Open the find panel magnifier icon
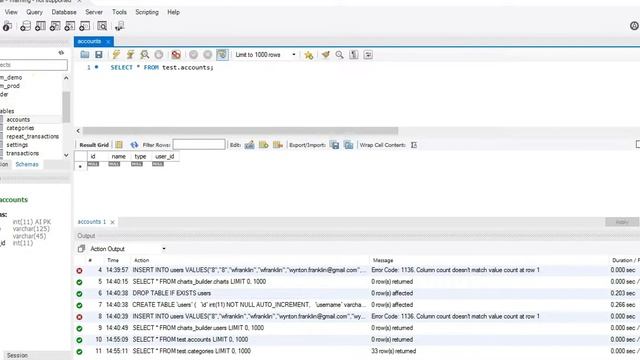 (339, 55)
